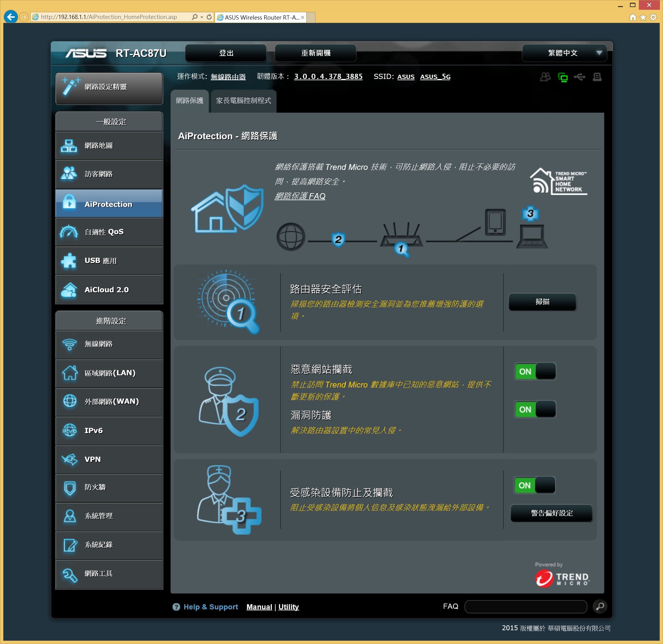Click the Help & Support link
This screenshot has width=663, height=644.
tap(210, 607)
